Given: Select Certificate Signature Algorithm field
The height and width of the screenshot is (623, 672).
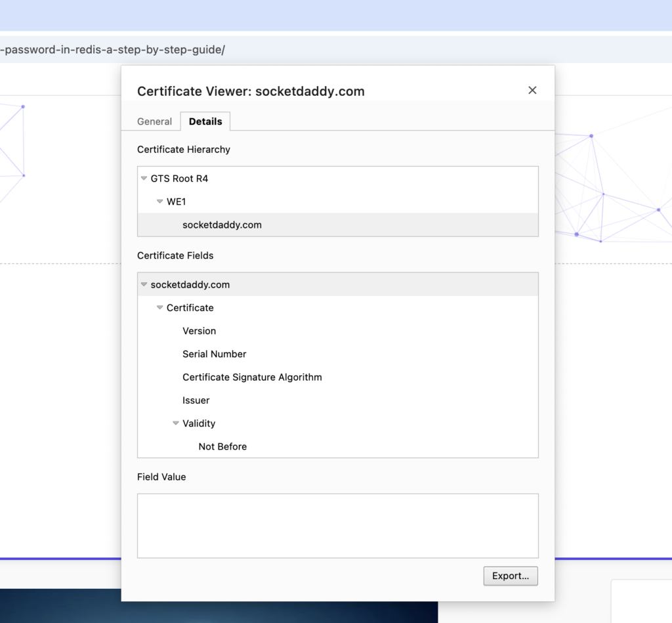Looking at the screenshot, I should tap(338, 377).
